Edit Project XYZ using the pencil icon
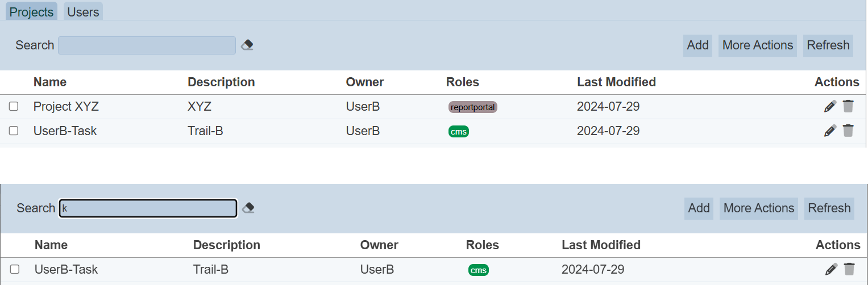This screenshot has height=285, width=868. coord(830,106)
